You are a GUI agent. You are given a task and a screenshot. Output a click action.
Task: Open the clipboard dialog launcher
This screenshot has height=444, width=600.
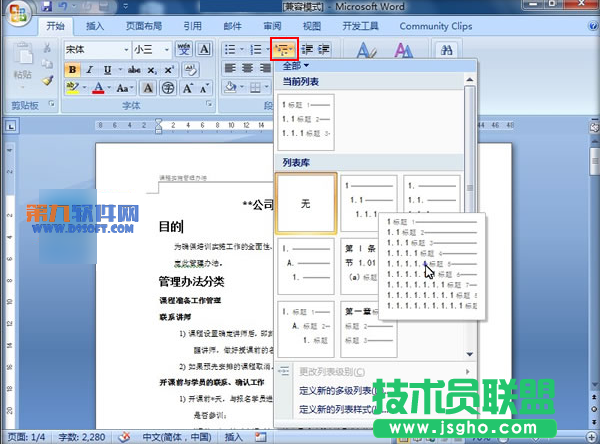click(52, 104)
